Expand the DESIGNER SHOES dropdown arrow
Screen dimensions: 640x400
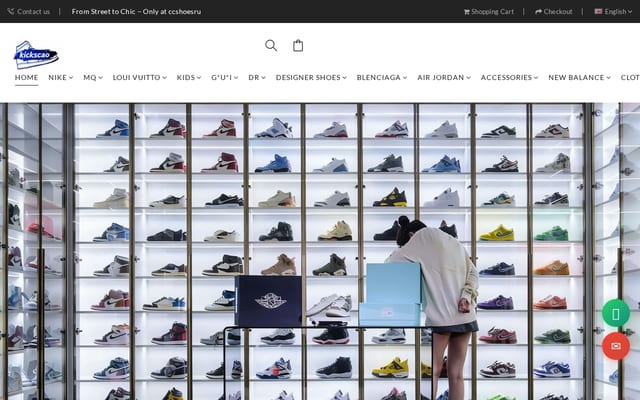pyautogui.click(x=344, y=78)
